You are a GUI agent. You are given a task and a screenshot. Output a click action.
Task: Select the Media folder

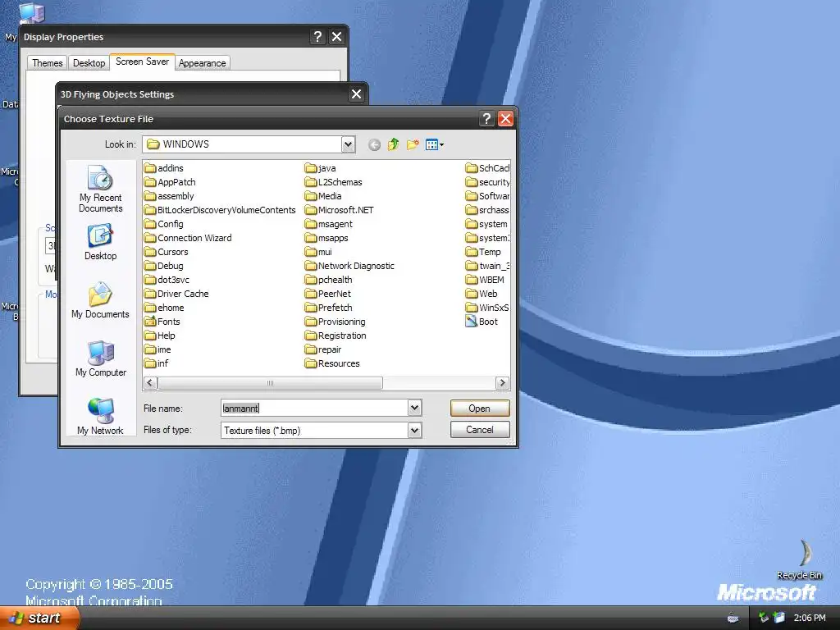coord(323,196)
